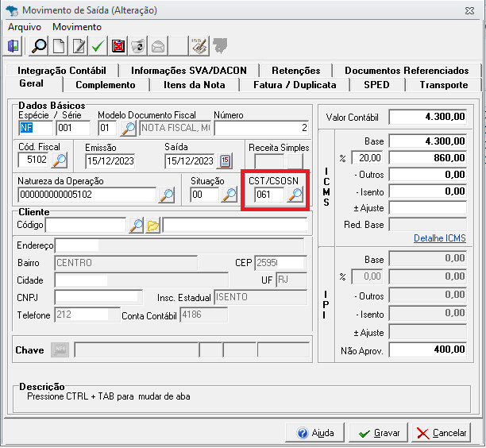Switch to the Integração Contábil tab

[x=62, y=71]
